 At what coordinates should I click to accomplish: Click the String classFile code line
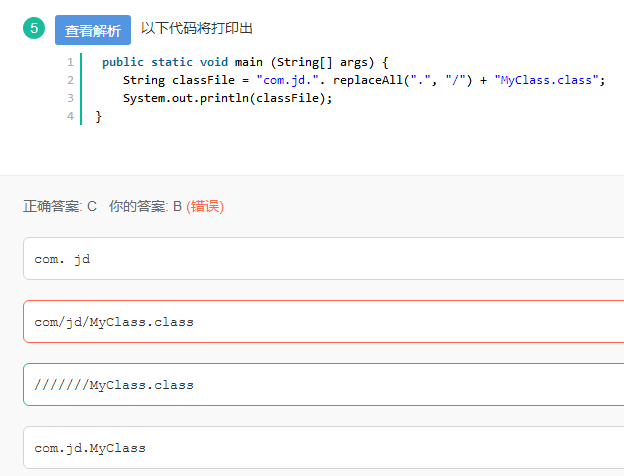(364, 80)
